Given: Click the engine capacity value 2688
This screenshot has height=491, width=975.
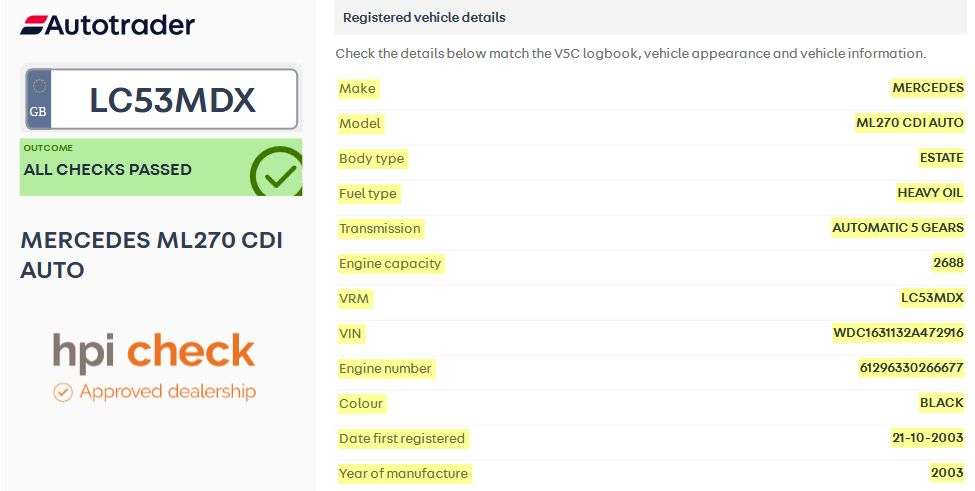Looking at the screenshot, I should click(947, 263).
